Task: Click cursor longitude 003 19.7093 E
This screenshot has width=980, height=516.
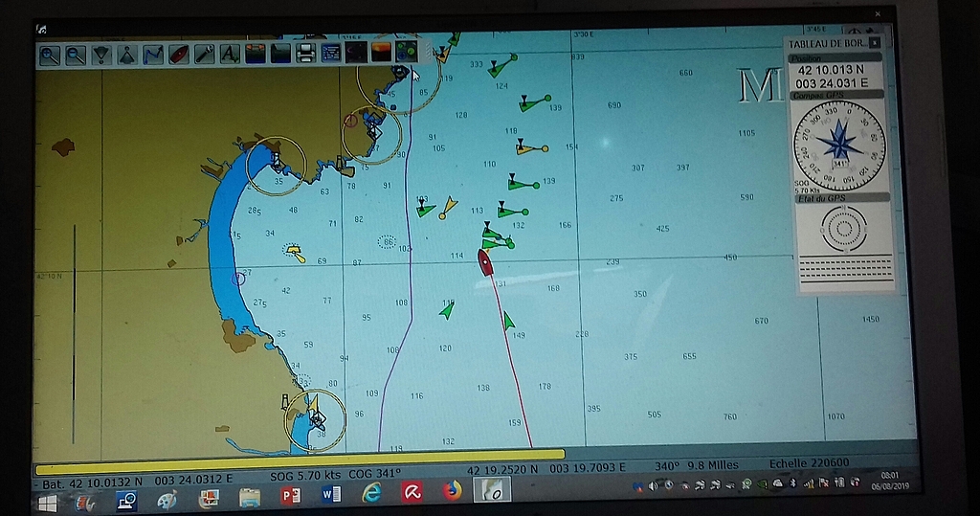Action: [588, 468]
